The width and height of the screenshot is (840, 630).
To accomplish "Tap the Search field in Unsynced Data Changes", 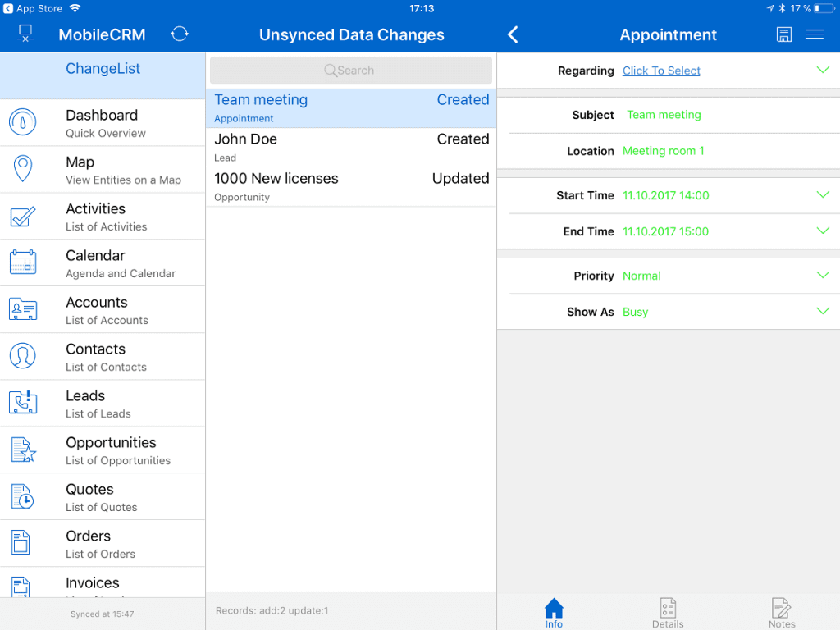I will pos(350,71).
